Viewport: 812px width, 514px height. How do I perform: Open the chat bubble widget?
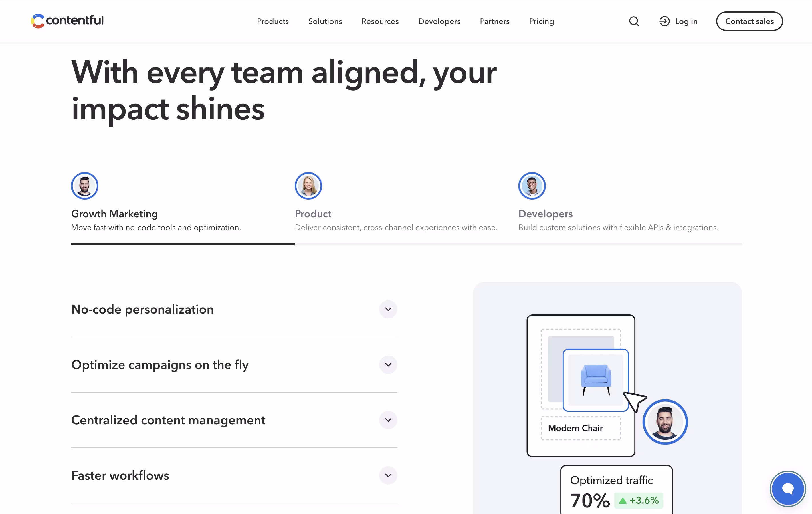point(788,488)
